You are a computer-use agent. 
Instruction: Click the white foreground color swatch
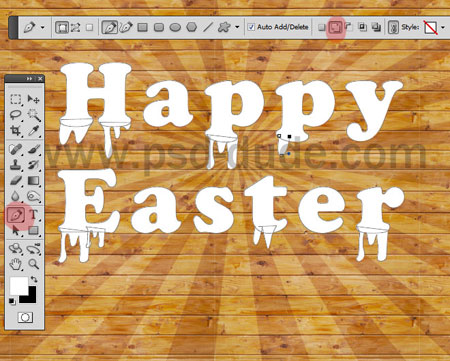pos(18,286)
